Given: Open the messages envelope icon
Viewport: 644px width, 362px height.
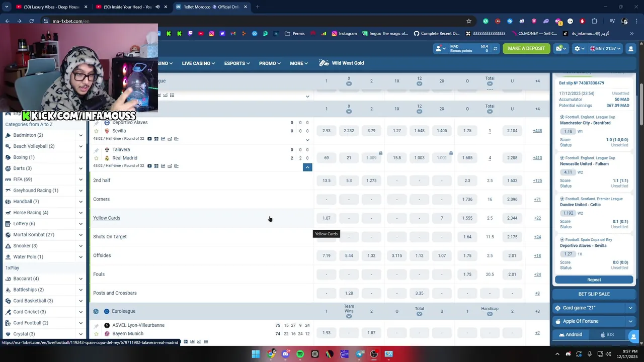Looking at the screenshot, I should coord(560,48).
